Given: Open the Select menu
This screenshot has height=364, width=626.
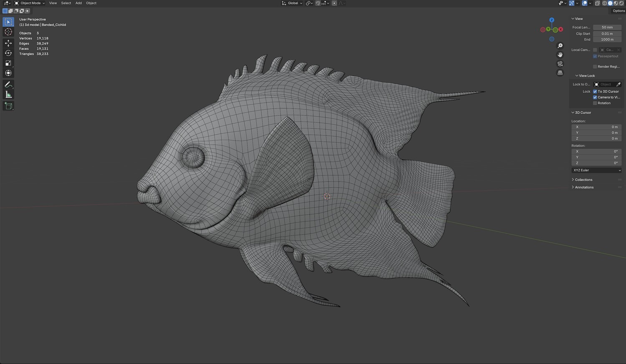Looking at the screenshot, I should (x=66, y=3).
